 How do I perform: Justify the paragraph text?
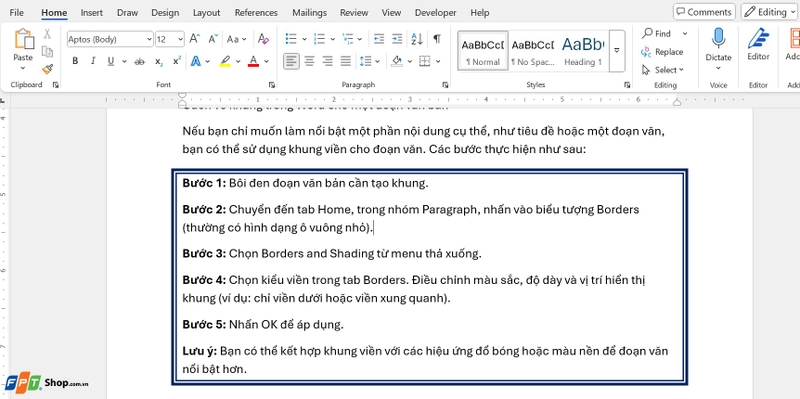coord(346,62)
